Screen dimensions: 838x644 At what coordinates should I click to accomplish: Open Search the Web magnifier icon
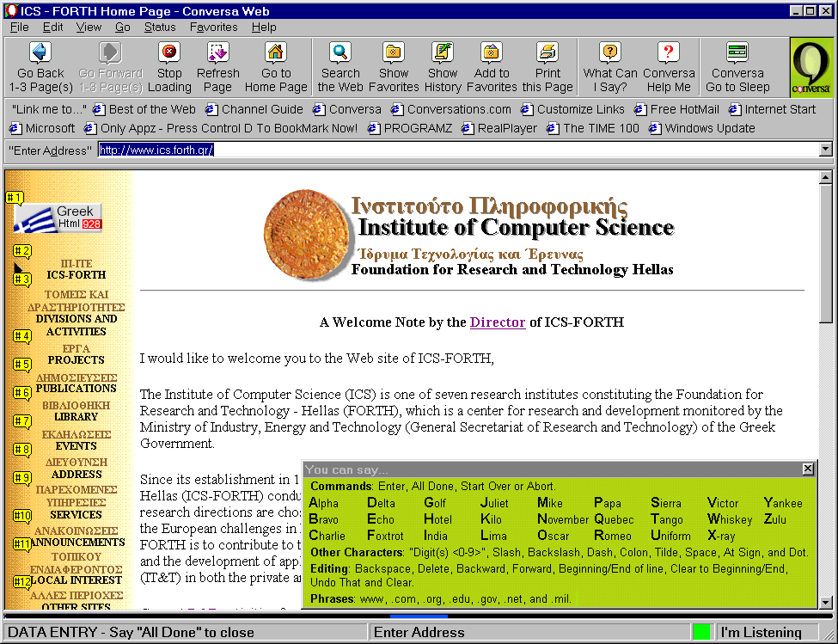340,52
